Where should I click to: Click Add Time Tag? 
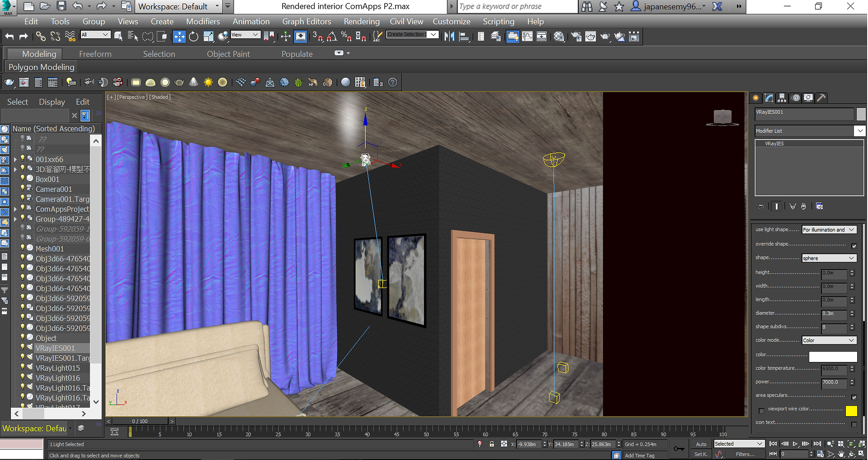(639, 455)
